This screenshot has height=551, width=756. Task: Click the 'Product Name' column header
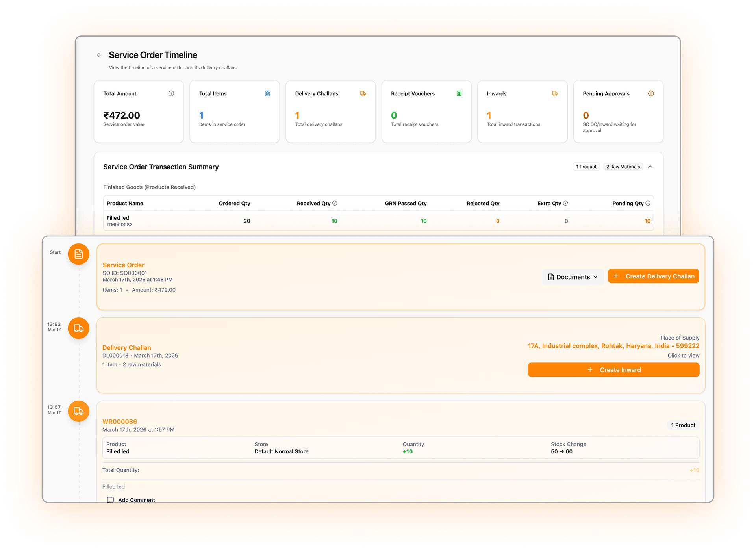125,203
